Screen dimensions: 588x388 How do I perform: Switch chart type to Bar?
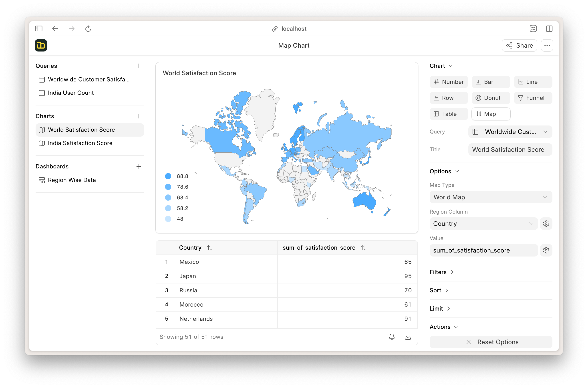[x=491, y=82]
